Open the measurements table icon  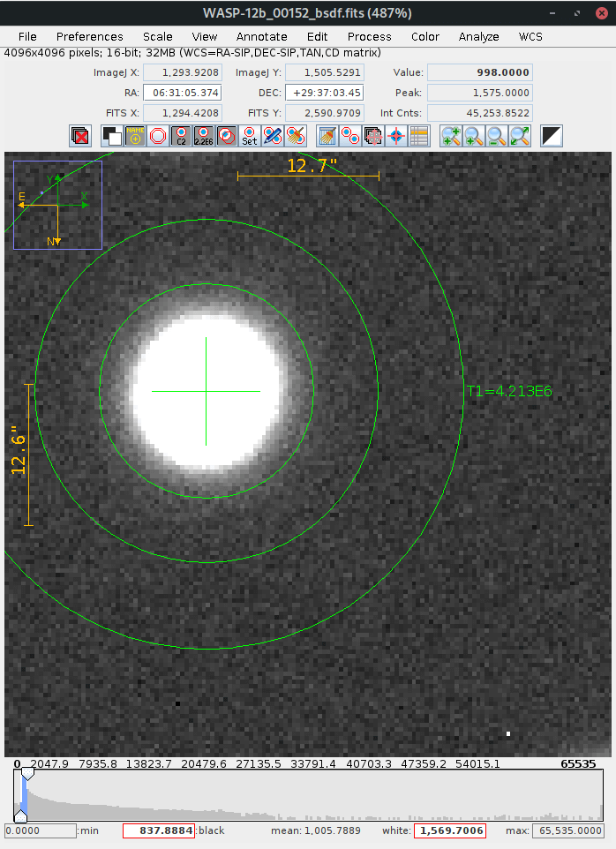pyautogui.click(x=419, y=135)
